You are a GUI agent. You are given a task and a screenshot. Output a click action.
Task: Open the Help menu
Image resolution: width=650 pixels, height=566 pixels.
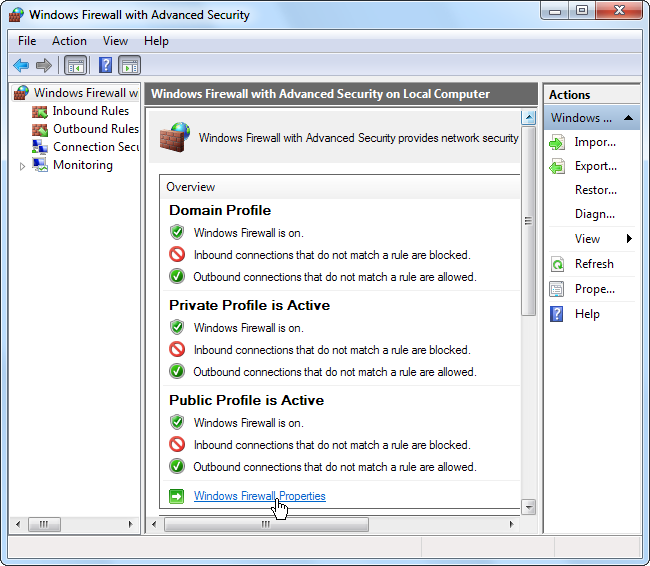click(156, 41)
